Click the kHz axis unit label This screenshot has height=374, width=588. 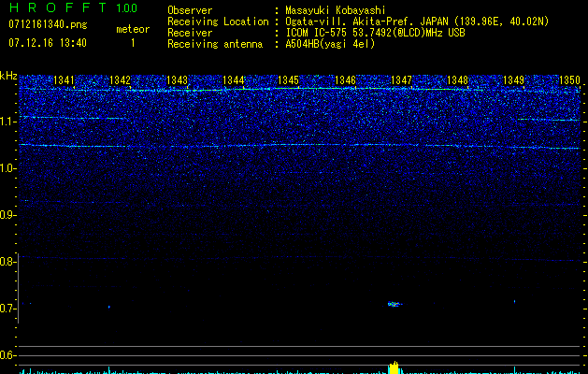(x=8, y=76)
